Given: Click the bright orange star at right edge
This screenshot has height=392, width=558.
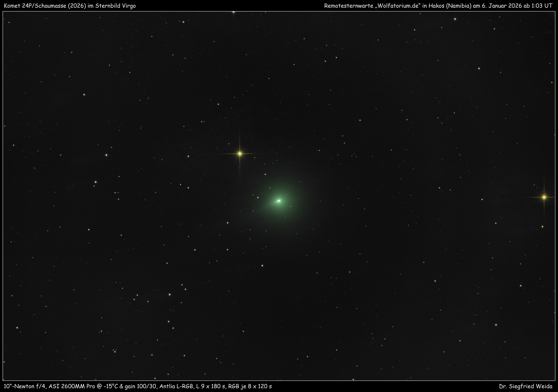Looking at the screenshot, I should [x=544, y=197].
